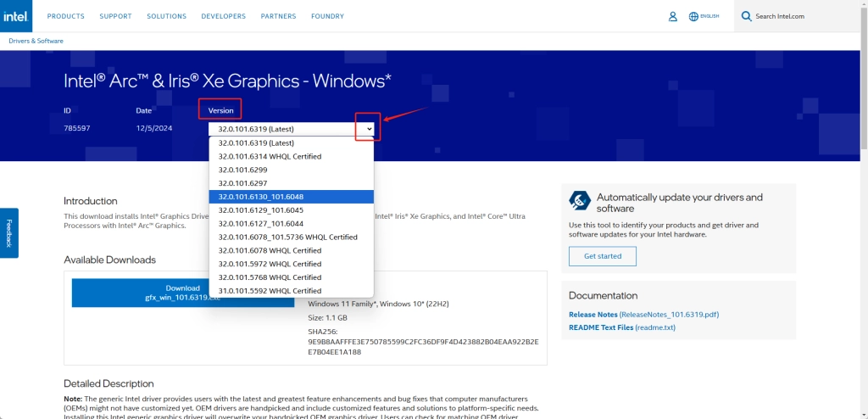Open the Developers menu
868x419 pixels.
pyautogui.click(x=224, y=16)
